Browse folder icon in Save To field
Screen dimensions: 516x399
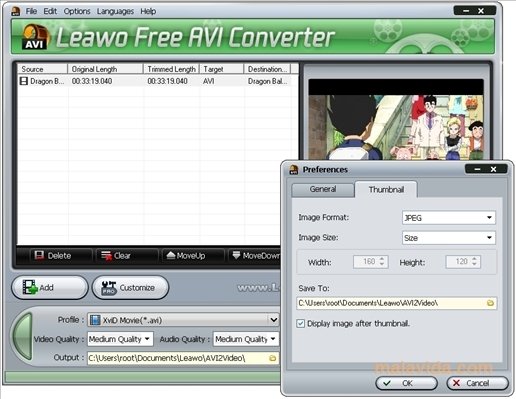[x=490, y=303]
